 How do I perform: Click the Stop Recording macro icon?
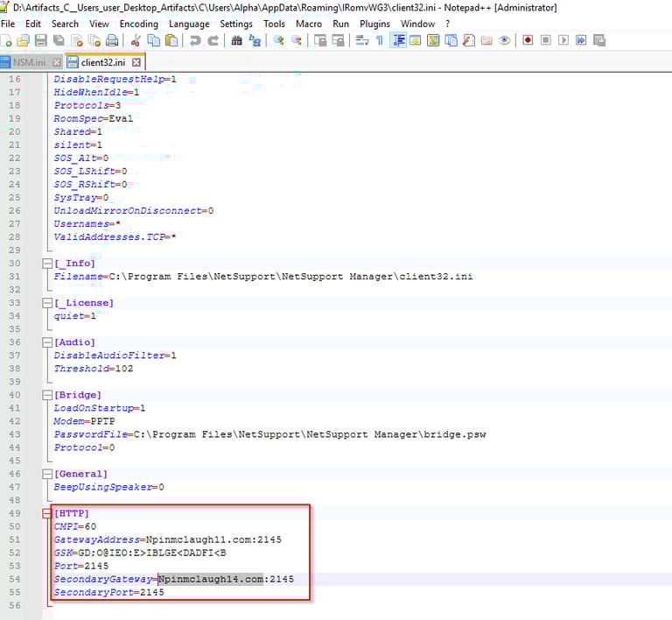546,40
